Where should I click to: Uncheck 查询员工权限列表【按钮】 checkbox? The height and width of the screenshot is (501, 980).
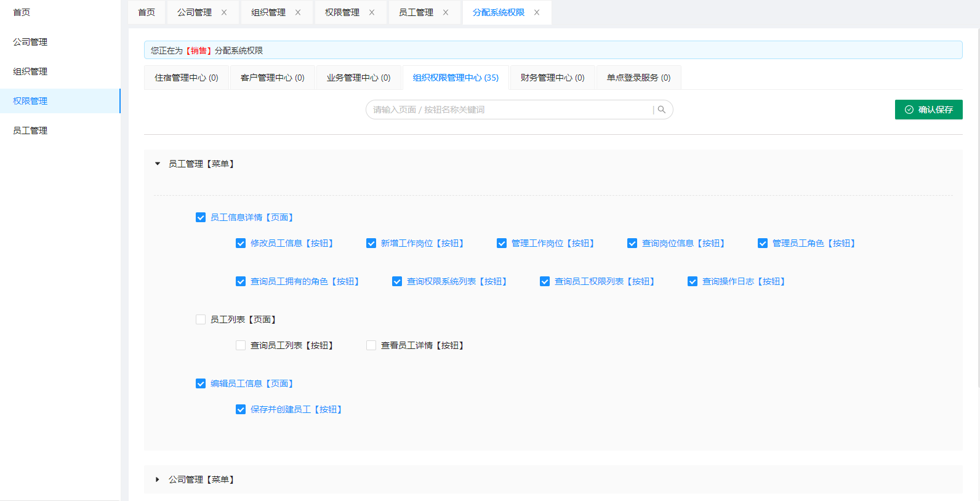[545, 281]
